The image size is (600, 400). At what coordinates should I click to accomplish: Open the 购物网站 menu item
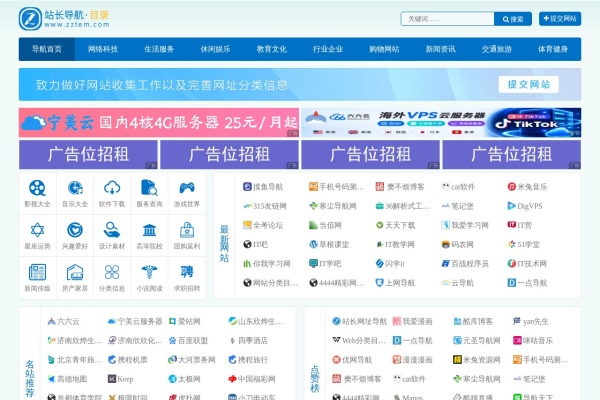point(384,49)
